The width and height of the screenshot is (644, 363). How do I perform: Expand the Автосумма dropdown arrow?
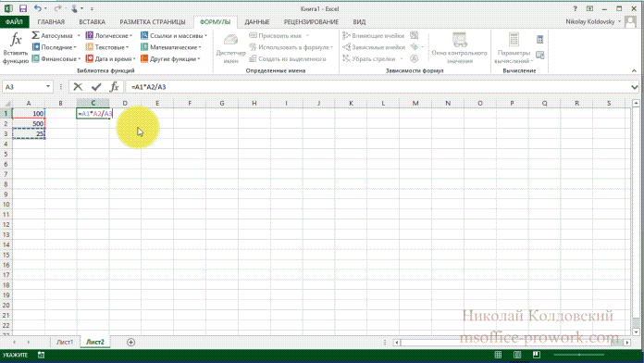[79, 36]
